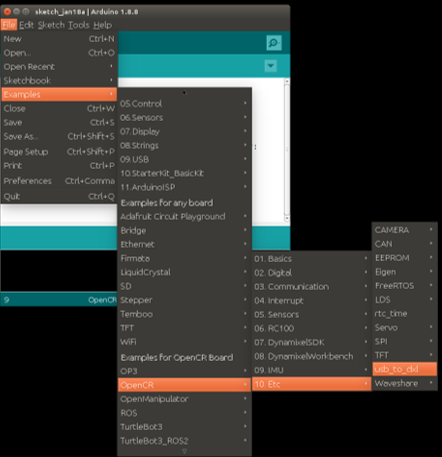Open the Stepper examples submenu
The height and width of the screenshot is (457, 442).
coord(185,300)
